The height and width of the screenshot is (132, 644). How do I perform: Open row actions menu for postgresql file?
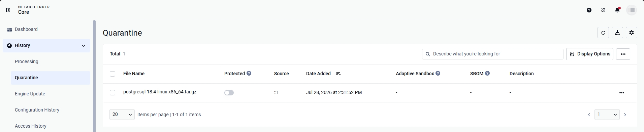622,93
